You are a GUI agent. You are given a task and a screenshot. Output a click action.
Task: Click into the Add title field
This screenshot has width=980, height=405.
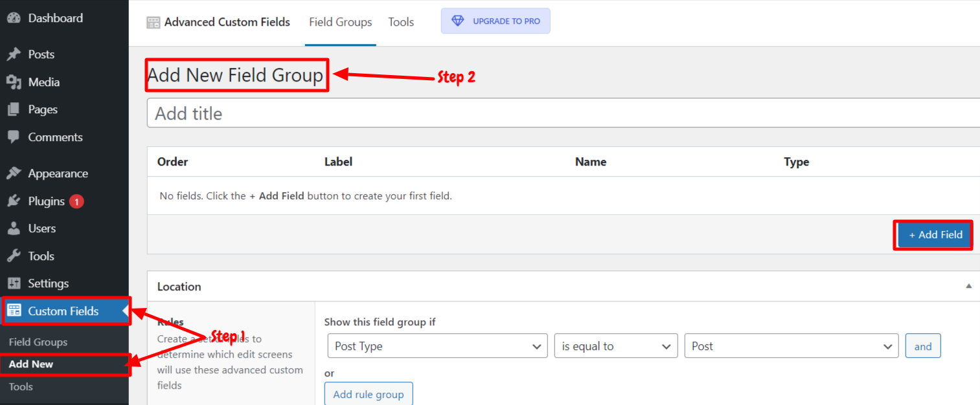[564, 113]
